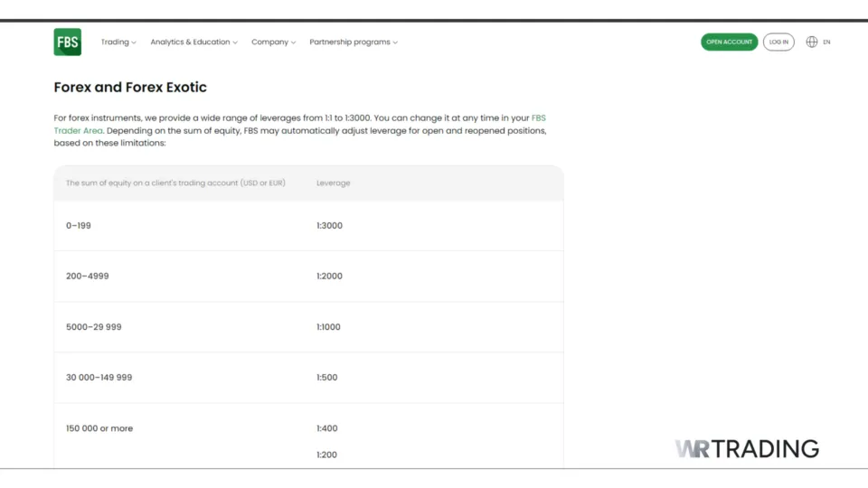The width and height of the screenshot is (868, 488).
Task: Select the 0–199 equity row
Action: (x=79, y=226)
